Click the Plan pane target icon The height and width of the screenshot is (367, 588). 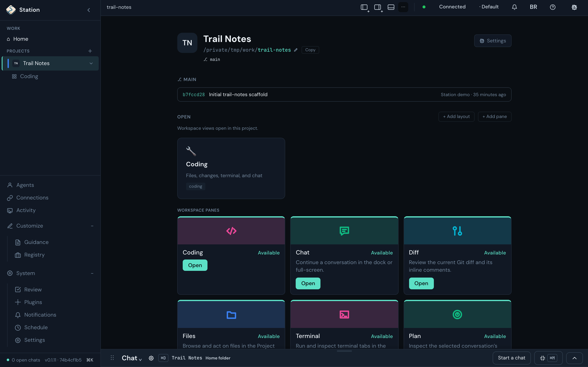click(457, 315)
